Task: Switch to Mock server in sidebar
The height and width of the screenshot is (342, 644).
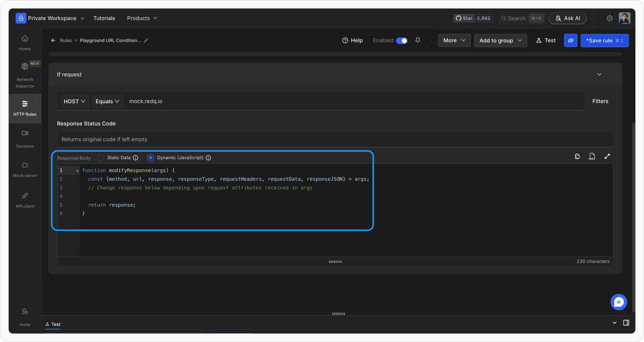Action: (x=25, y=169)
